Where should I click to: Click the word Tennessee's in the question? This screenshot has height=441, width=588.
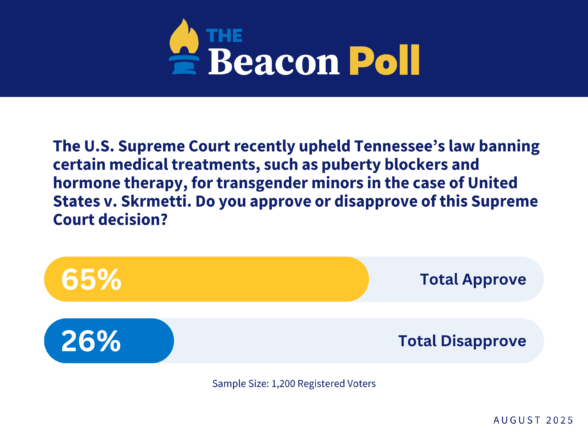coord(399,146)
